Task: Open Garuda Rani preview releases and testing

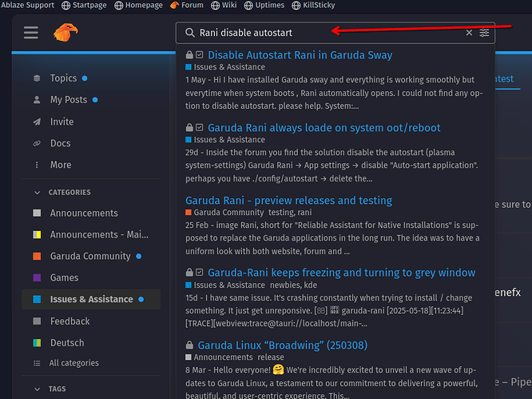Action: pos(288,201)
